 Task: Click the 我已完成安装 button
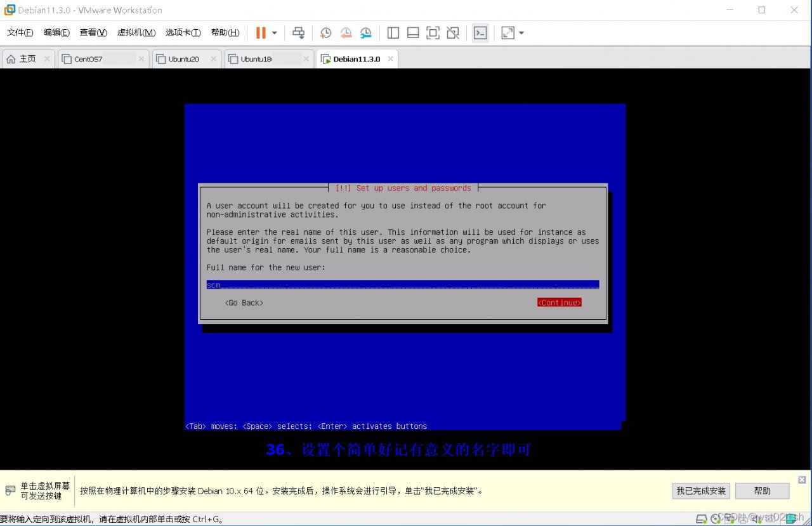701,490
